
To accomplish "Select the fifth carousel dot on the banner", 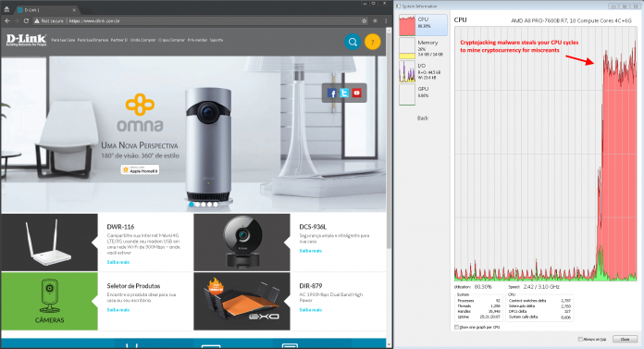I will point(216,205).
